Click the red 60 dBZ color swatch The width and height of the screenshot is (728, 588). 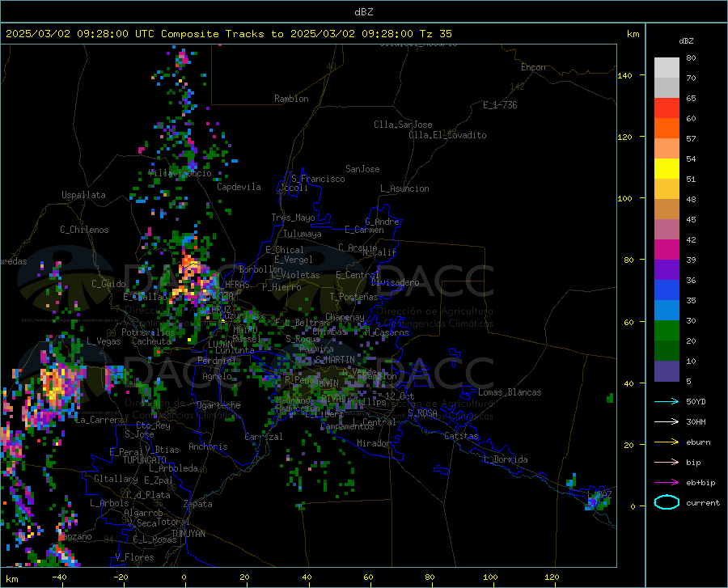pyautogui.click(x=667, y=108)
